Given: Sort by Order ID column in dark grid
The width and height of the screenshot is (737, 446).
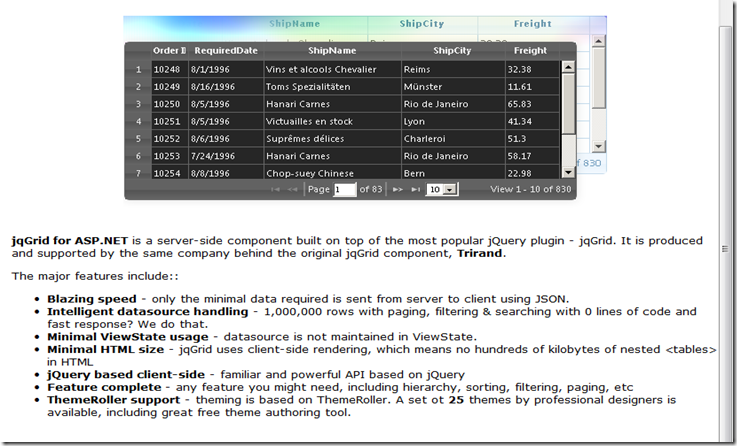Looking at the screenshot, I should [169, 50].
